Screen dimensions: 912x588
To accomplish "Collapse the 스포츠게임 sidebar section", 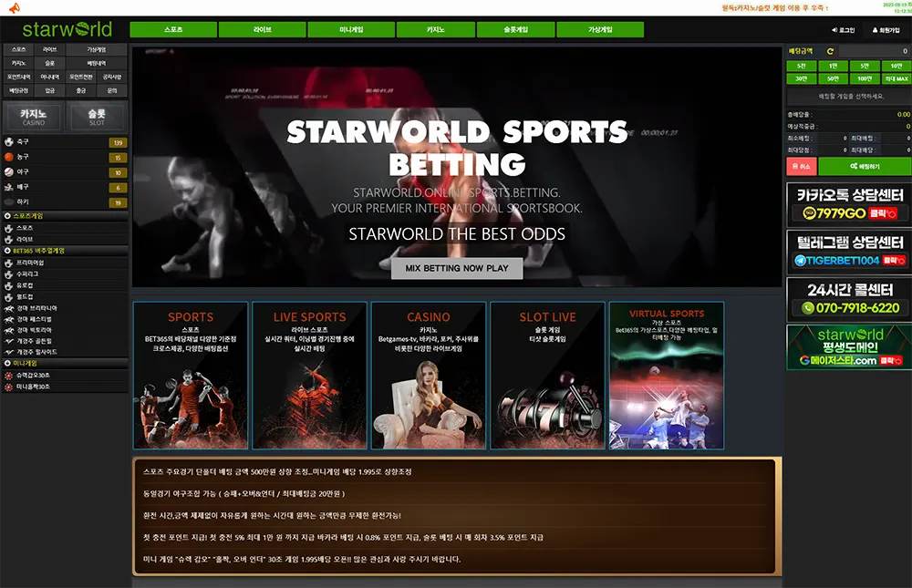I will pos(64,216).
